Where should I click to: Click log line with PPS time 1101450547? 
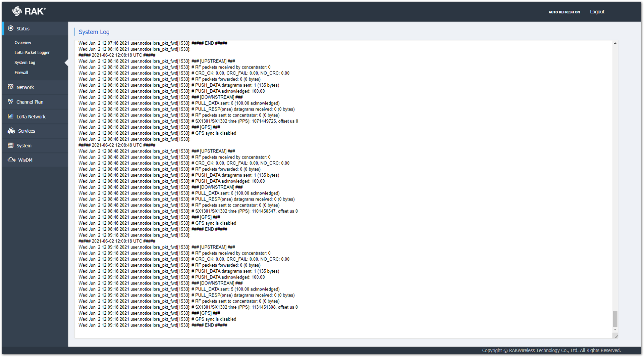188,211
